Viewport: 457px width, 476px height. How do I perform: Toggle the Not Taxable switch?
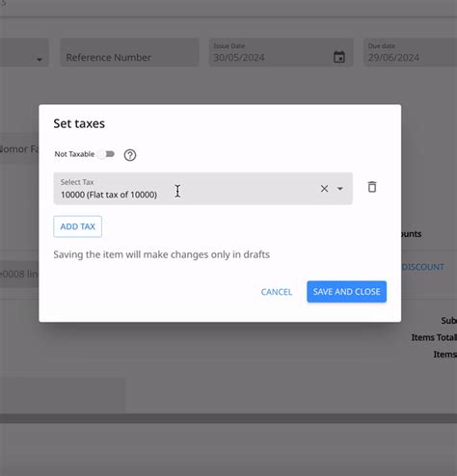pos(106,154)
